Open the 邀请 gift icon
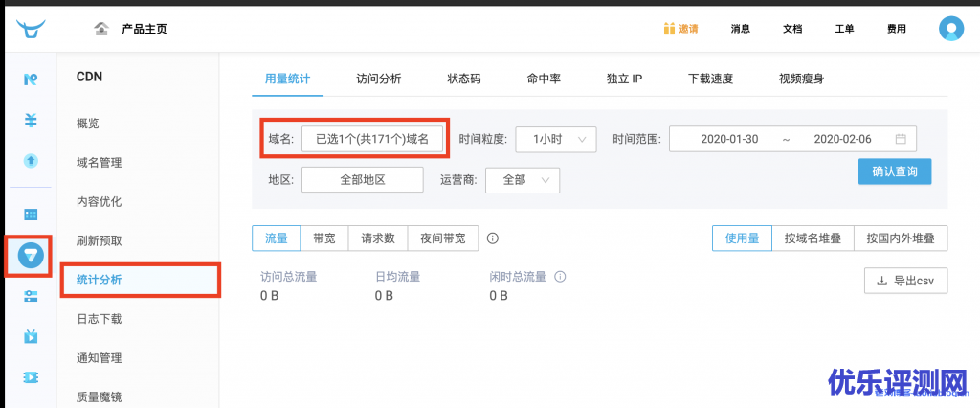Image resolution: width=980 pixels, height=408 pixels. tap(669, 29)
